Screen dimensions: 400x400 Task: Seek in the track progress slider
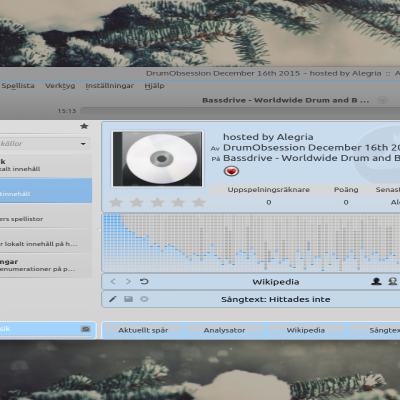coord(240,111)
